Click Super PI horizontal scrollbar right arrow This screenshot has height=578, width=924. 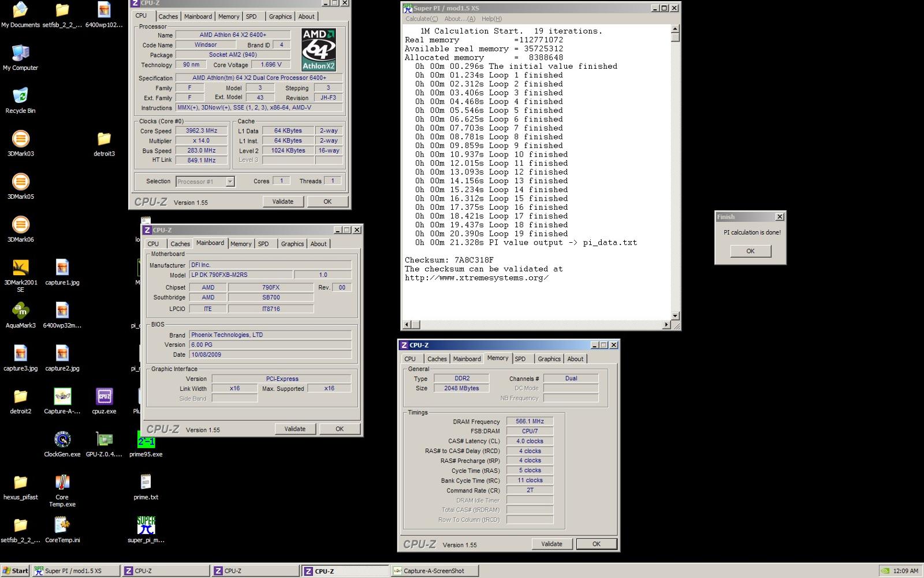666,325
